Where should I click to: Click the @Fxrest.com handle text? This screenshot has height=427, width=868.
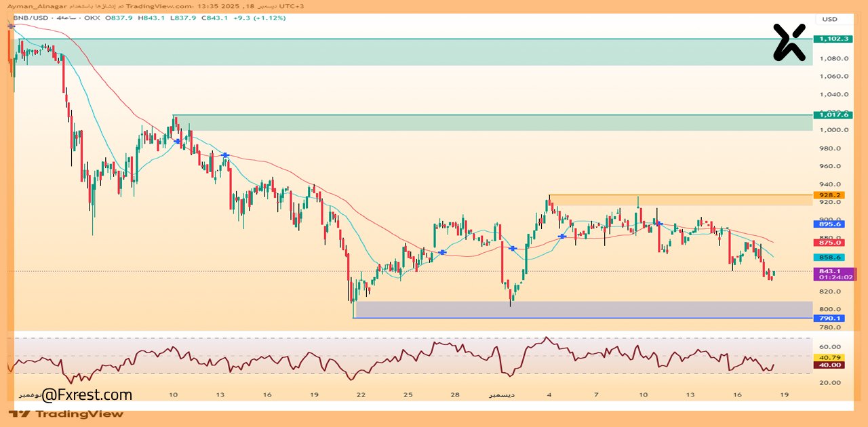[x=87, y=394]
